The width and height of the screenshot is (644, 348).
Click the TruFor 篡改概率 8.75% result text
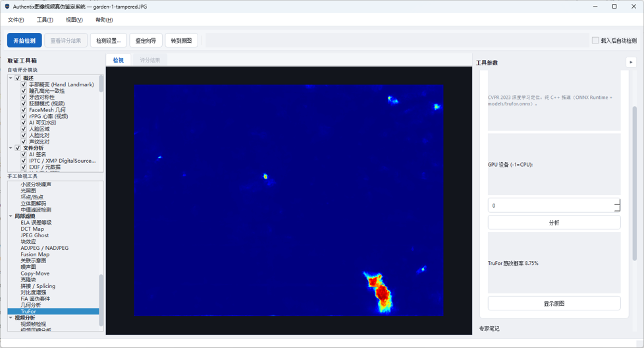coord(513,264)
